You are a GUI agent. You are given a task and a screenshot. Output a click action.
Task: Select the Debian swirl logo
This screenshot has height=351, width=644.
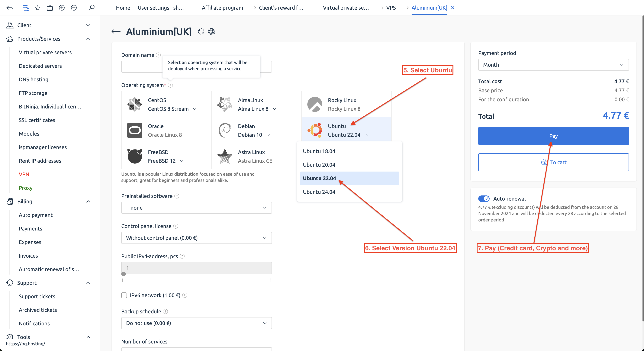click(225, 130)
